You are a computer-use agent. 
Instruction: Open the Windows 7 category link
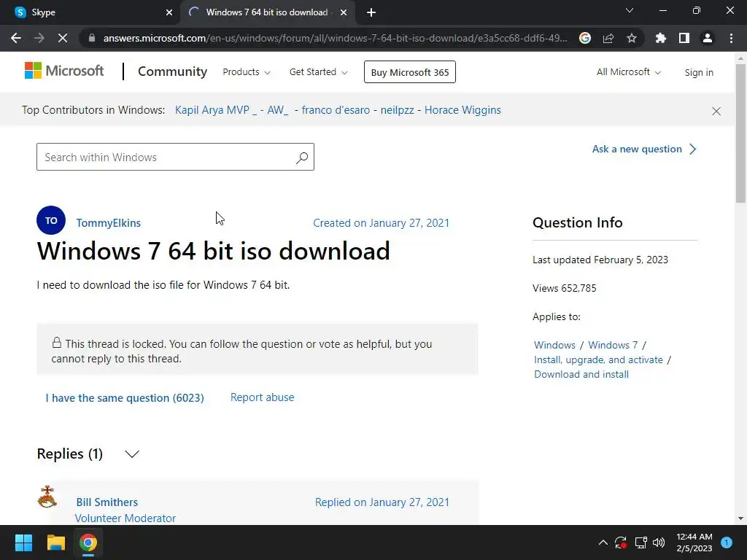pos(613,345)
